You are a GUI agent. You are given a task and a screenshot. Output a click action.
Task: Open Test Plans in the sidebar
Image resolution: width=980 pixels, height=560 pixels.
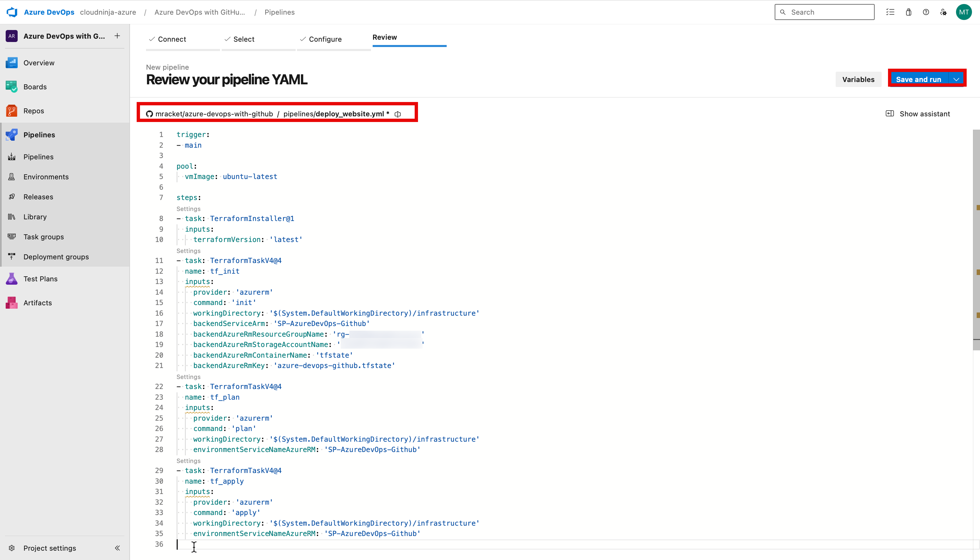point(65,279)
